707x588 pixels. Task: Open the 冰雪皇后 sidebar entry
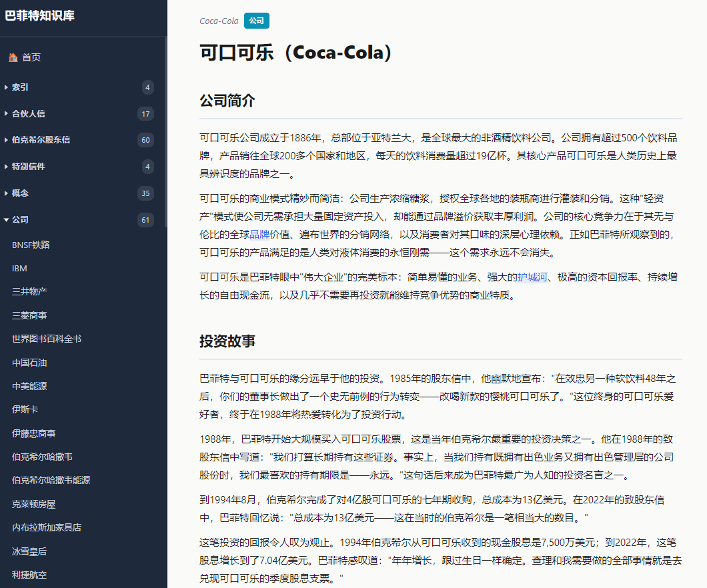[x=29, y=551]
